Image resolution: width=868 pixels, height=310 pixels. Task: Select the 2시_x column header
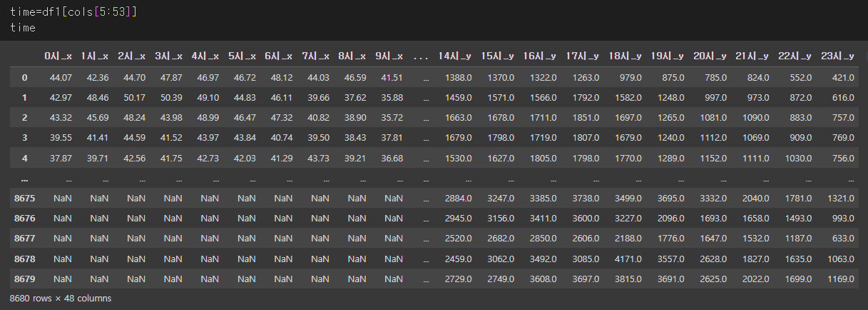tap(131, 56)
